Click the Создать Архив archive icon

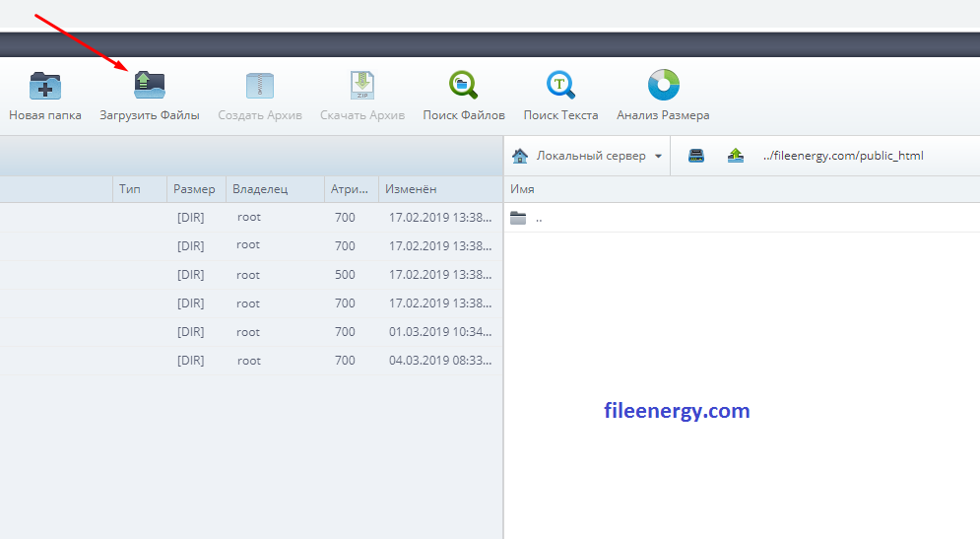point(260,86)
